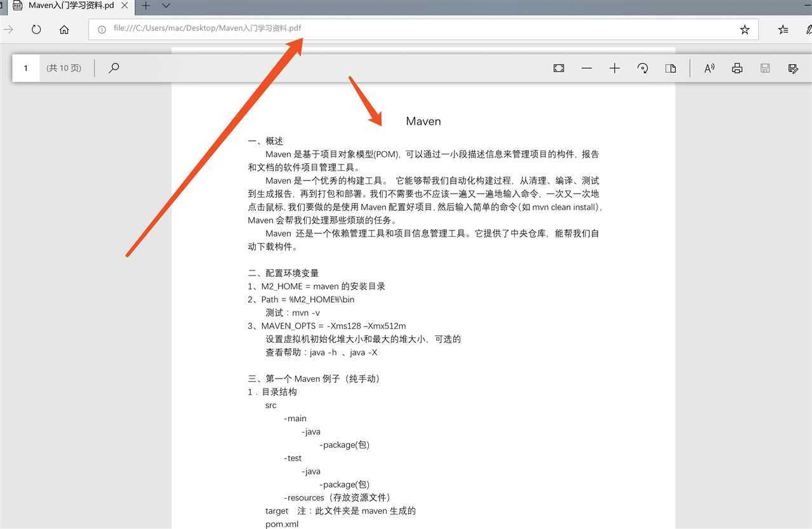Add this page to favorites with star
Screen dimensions: 812x529
tap(745, 29)
